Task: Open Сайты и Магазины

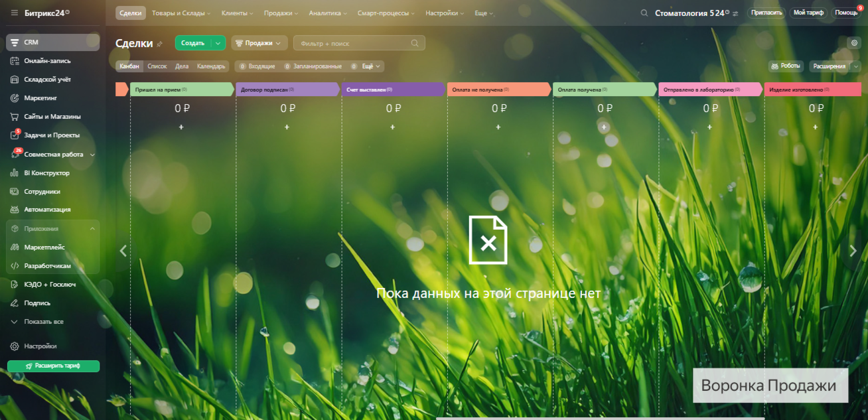Action: click(x=53, y=117)
